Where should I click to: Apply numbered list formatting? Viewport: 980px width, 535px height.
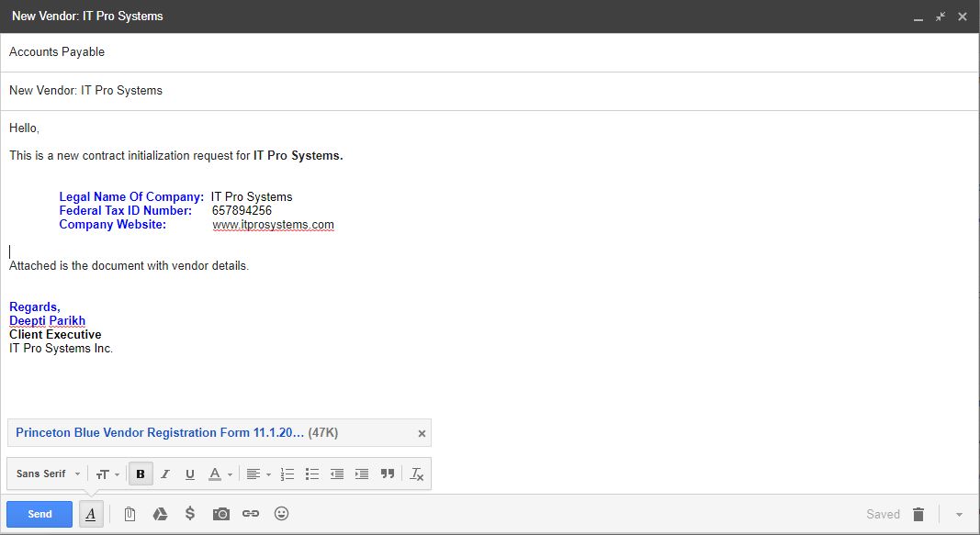[x=287, y=474]
